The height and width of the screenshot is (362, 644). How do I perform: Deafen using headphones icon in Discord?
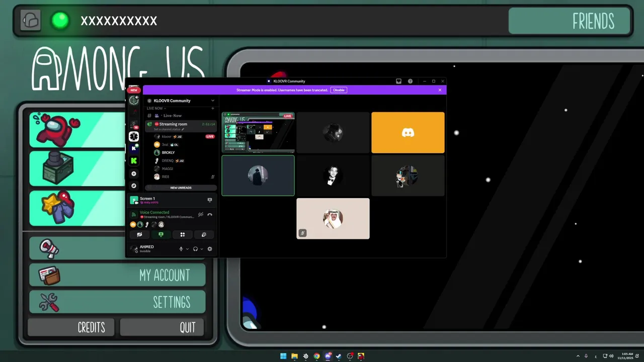tap(195, 249)
